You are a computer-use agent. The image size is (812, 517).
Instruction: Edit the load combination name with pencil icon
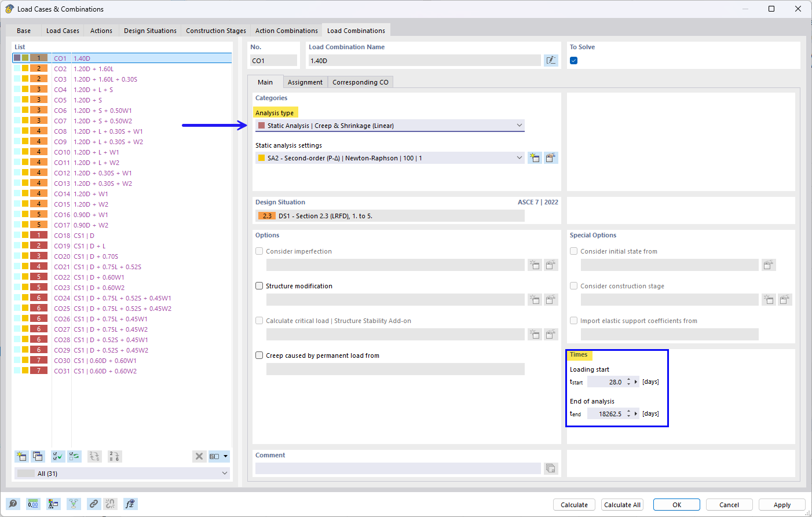tap(551, 60)
